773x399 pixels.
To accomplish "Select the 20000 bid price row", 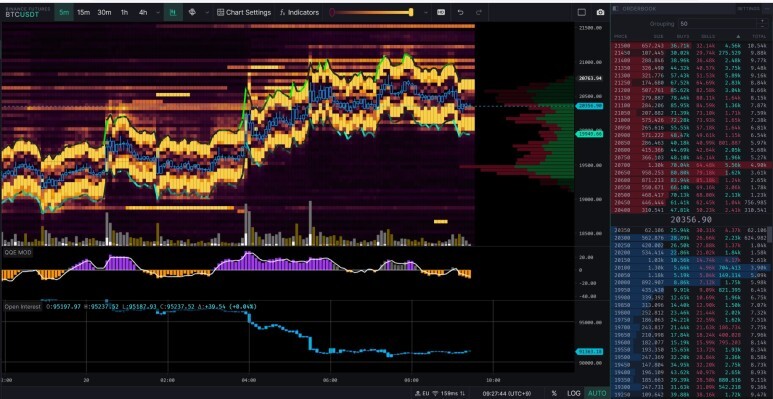I will (x=691, y=283).
